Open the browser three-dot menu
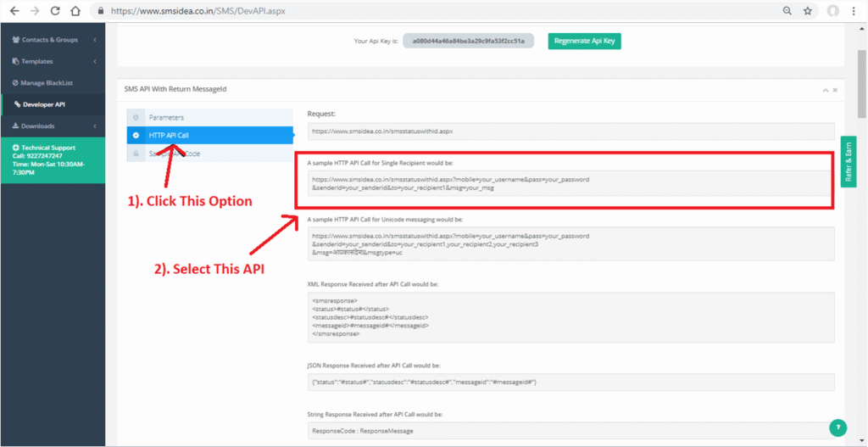 [x=855, y=11]
